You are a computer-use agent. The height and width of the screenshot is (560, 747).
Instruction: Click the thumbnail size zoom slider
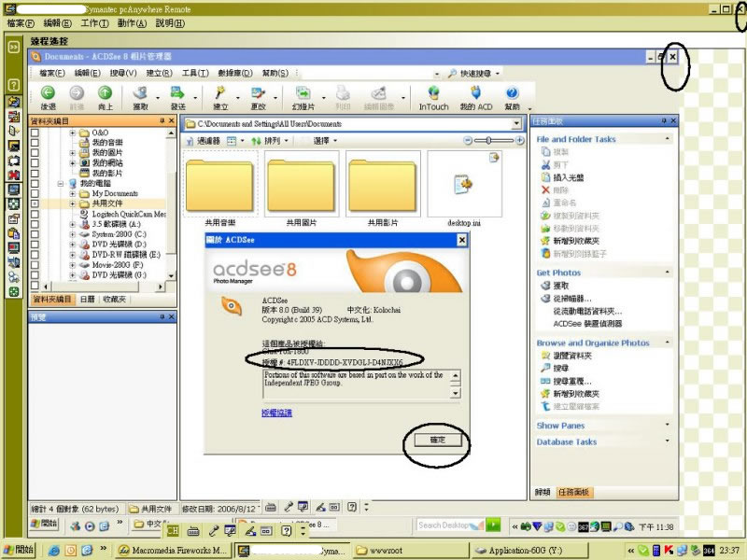(x=494, y=141)
